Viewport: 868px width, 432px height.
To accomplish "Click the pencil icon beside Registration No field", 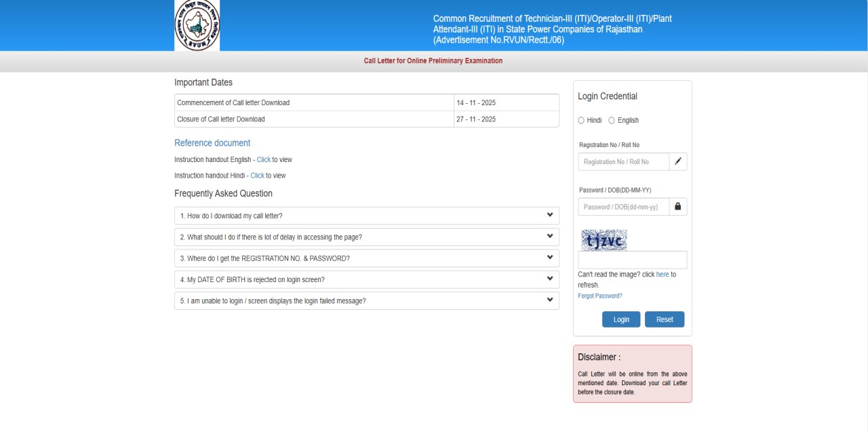I will tap(677, 161).
